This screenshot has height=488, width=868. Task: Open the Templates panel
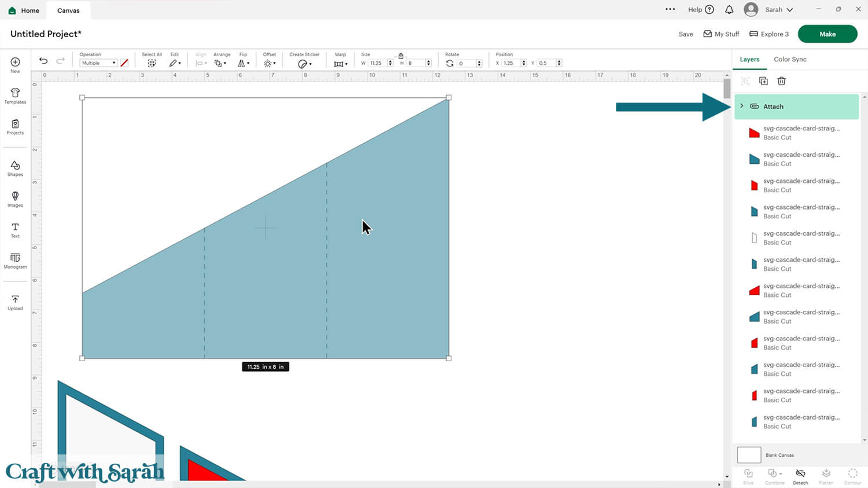point(15,96)
